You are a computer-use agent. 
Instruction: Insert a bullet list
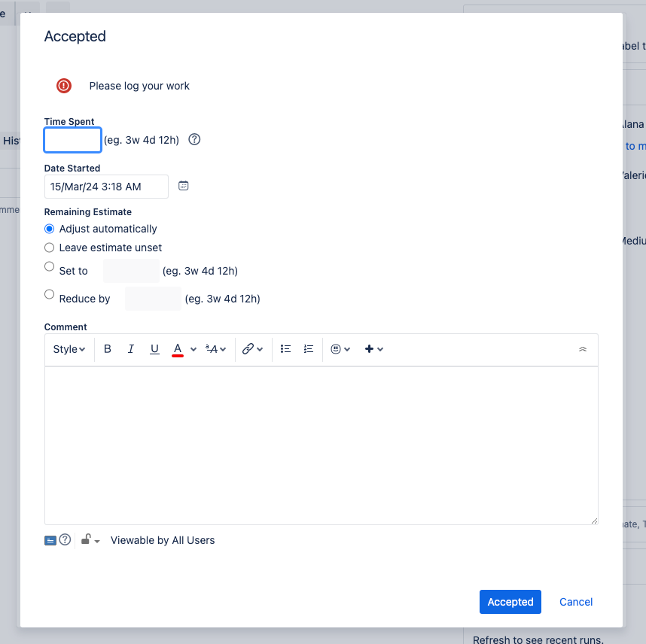tap(285, 349)
